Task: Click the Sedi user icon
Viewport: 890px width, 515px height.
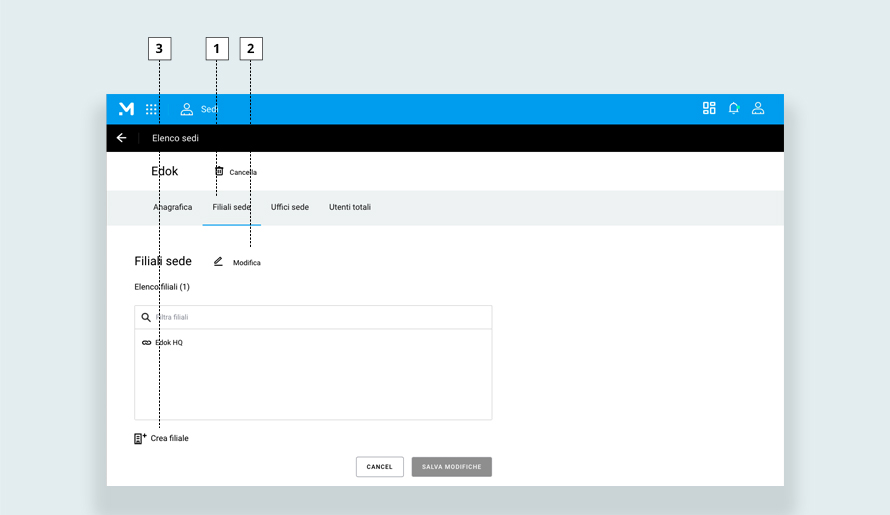Action: click(x=187, y=109)
